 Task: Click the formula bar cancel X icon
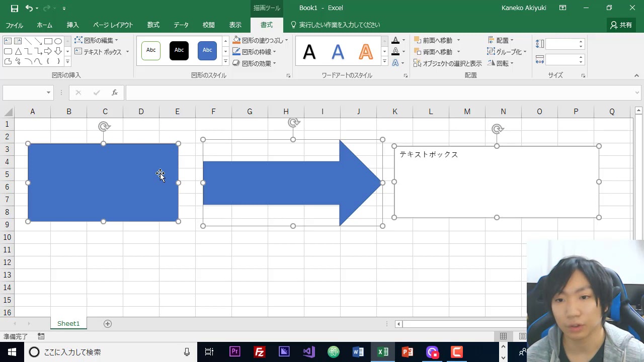click(x=78, y=93)
